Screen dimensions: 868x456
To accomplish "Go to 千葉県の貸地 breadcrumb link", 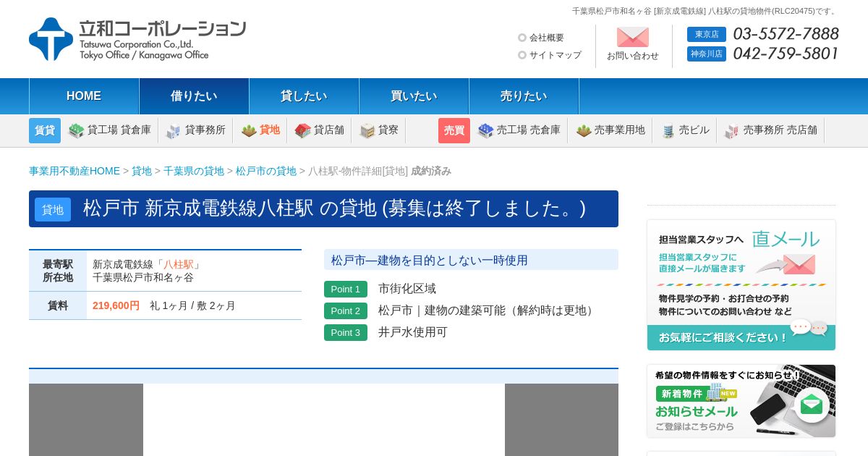I will [x=194, y=171].
